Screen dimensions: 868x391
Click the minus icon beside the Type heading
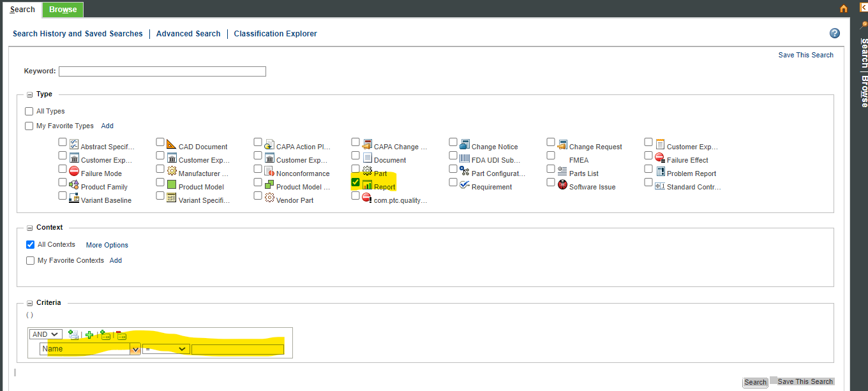coord(29,93)
